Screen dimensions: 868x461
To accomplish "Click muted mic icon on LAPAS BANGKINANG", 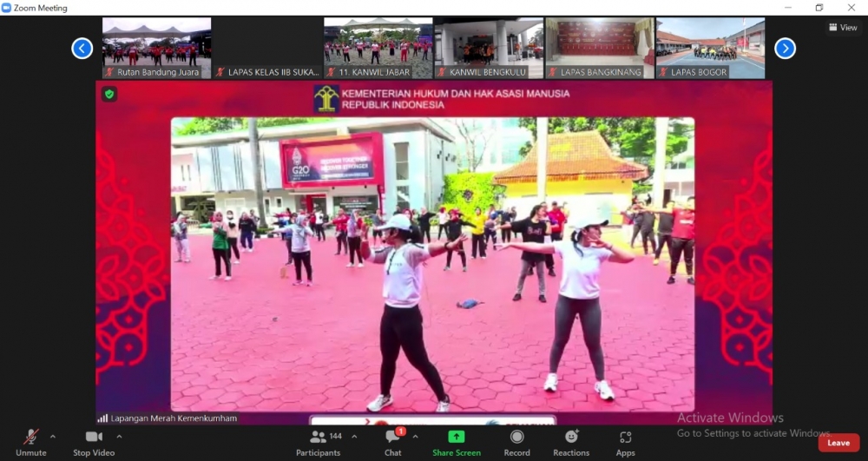I will pyautogui.click(x=552, y=72).
